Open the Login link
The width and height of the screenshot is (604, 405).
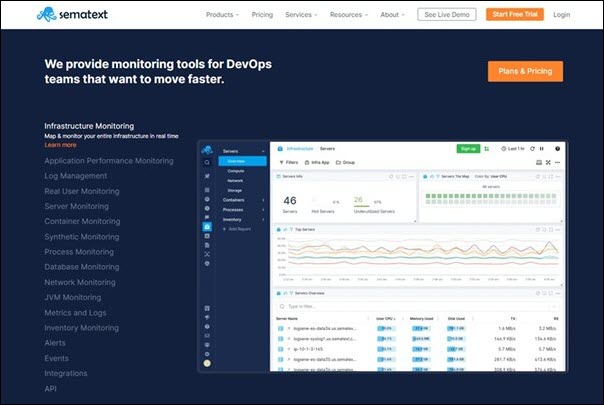click(561, 15)
